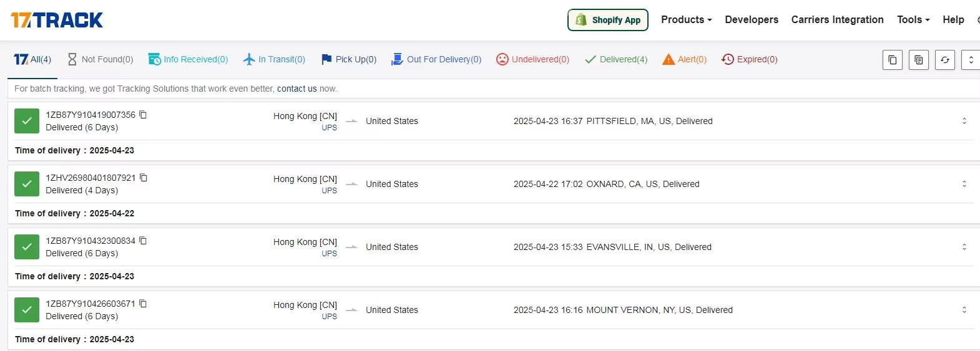Click the 17TRACK logo
The width and height of the screenshot is (980, 351).
57,20
